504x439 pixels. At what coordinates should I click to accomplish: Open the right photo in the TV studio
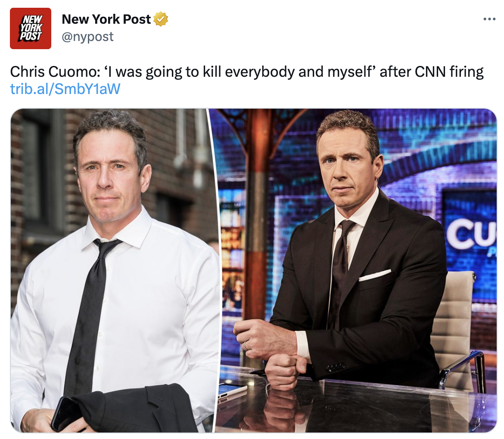click(355, 270)
